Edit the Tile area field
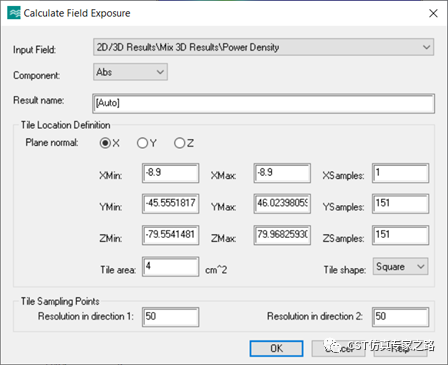The image size is (448, 365). (170, 266)
